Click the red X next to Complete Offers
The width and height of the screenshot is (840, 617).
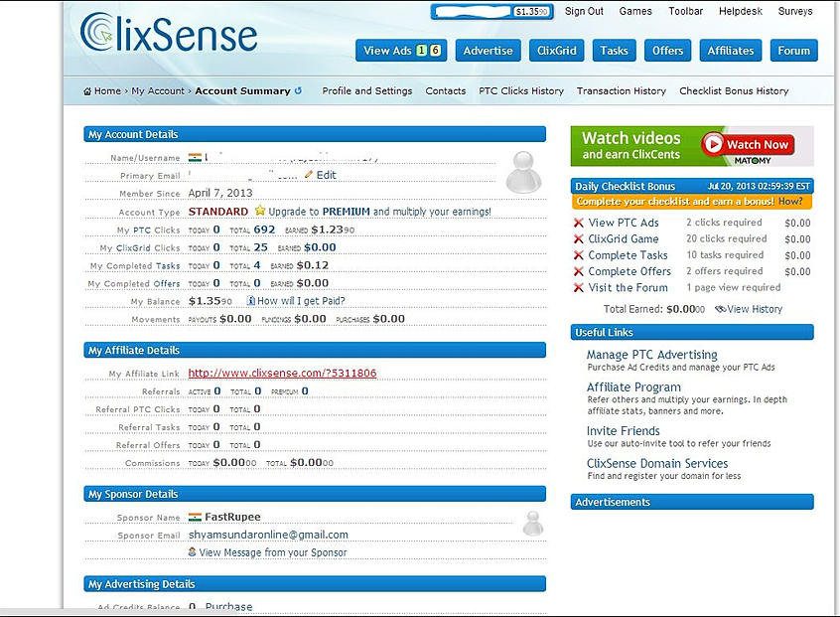pyautogui.click(x=579, y=271)
